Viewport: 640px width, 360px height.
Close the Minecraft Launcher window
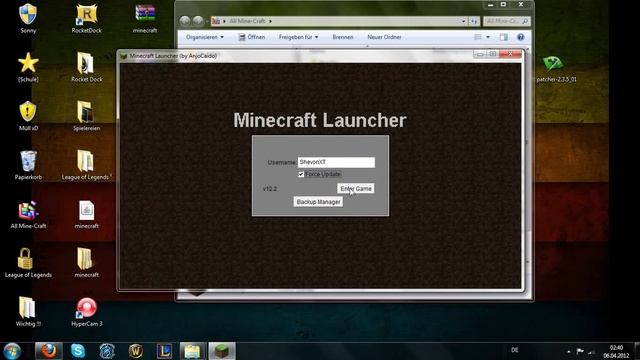point(510,54)
